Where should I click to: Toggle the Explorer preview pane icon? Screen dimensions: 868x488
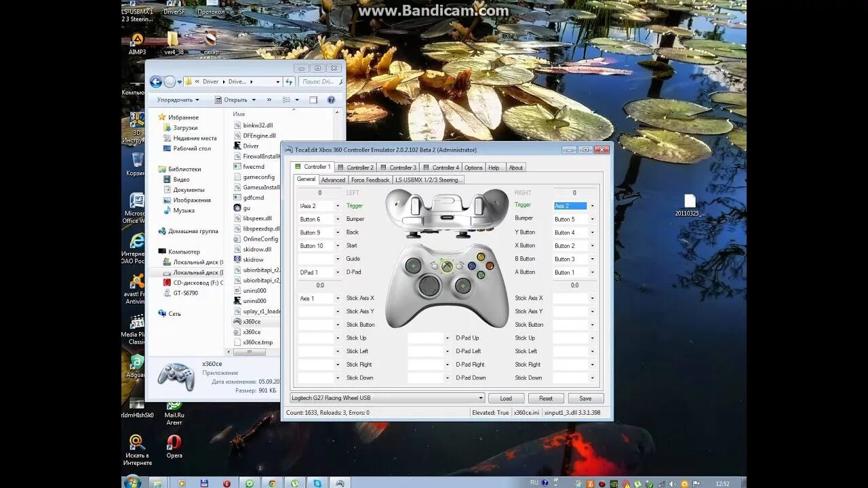coord(313,100)
